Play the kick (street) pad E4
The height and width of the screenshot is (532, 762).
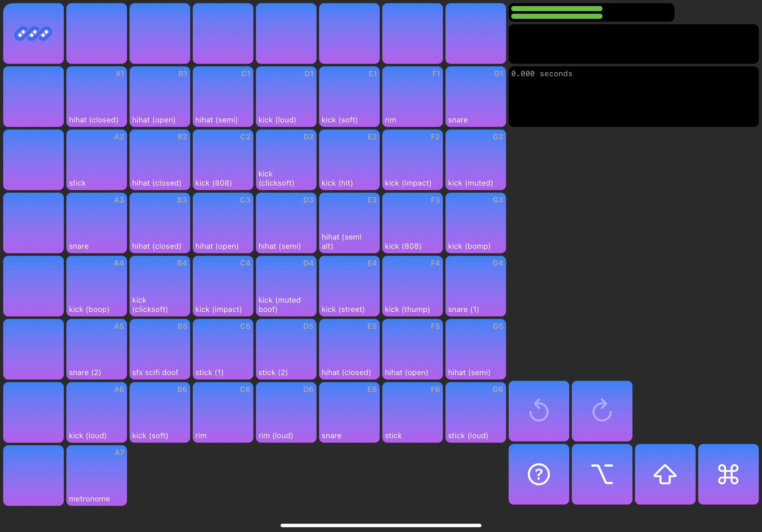point(349,286)
